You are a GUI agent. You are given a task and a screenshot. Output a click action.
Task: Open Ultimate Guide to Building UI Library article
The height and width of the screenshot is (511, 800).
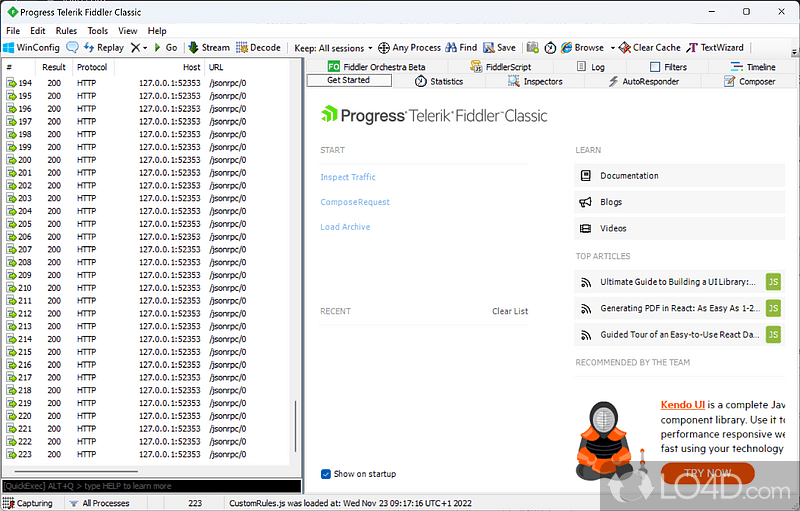click(679, 282)
